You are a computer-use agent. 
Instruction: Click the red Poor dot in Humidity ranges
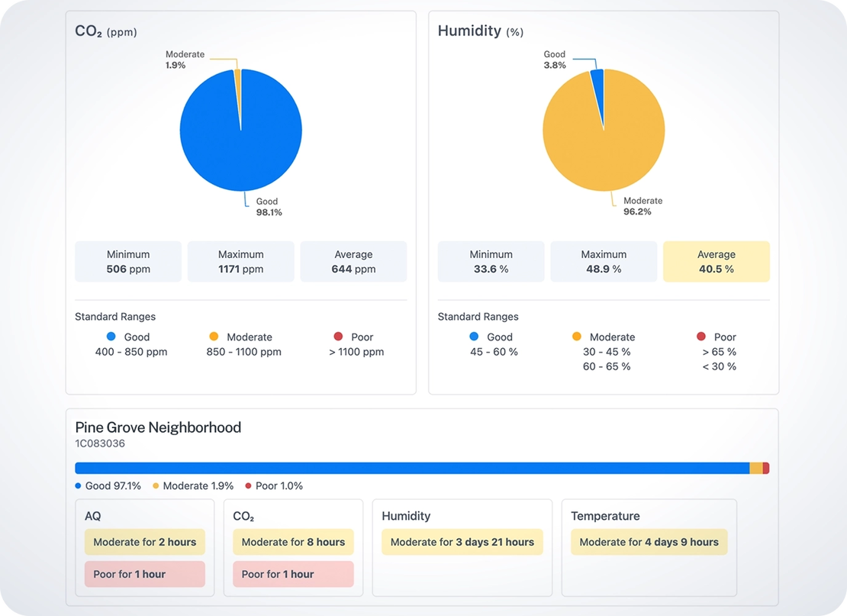(x=701, y=337)
